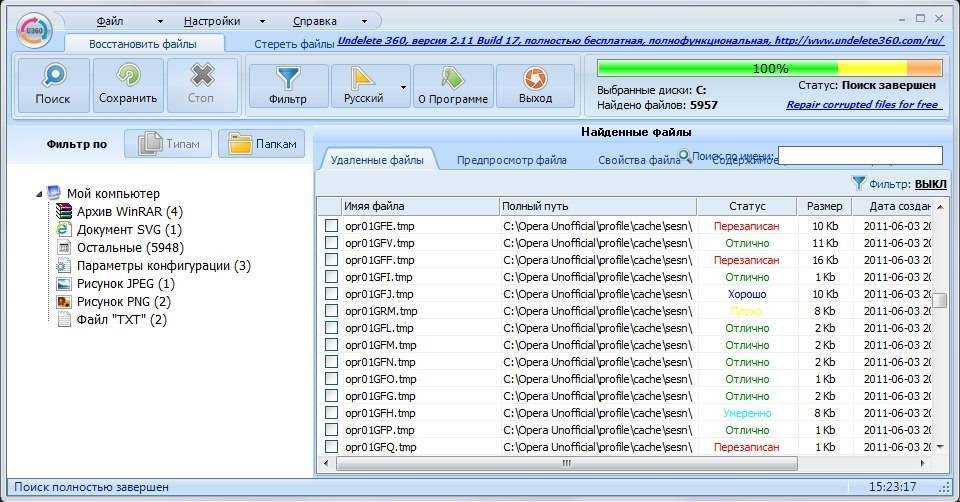
Task: Click the magnifier icon beside Поиск по имени
Action: point(685,157)
